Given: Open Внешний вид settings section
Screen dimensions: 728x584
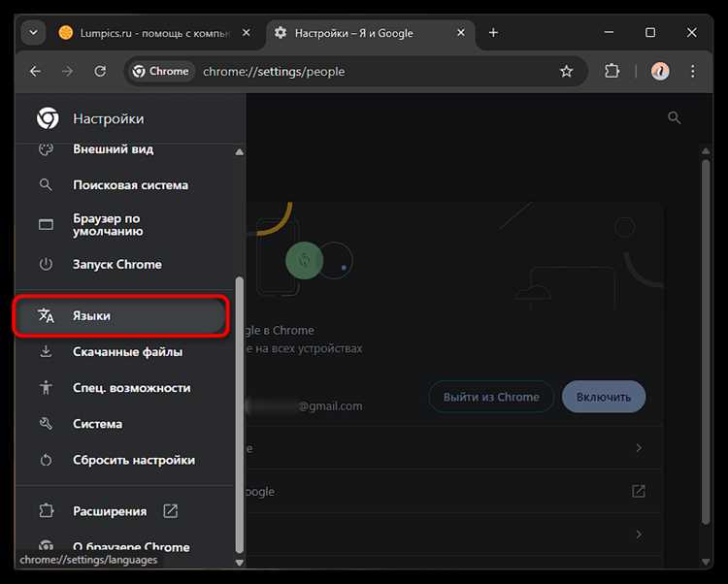Looking at the screenshot, I should click(x=124, y=149).
